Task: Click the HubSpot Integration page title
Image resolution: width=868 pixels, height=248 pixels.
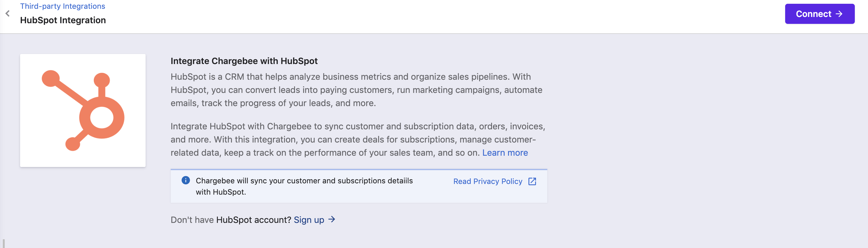Action: pyautogui.click(x=63, y=20)
